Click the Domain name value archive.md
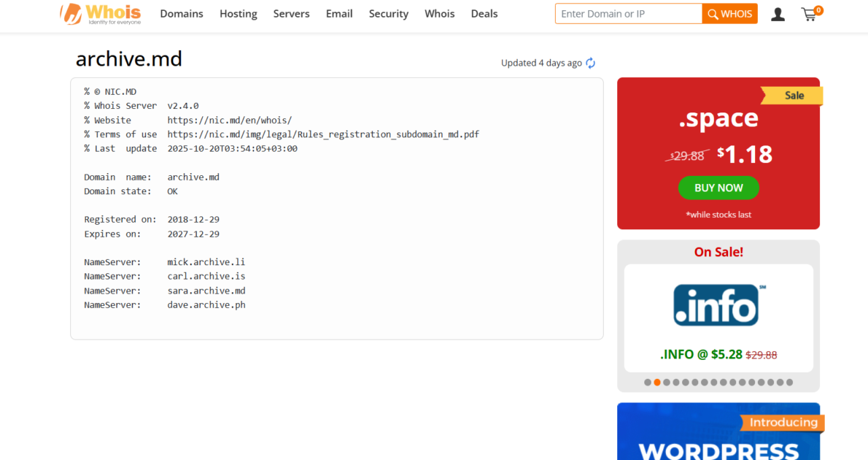868x460 pixels. [x=193, y=177]
